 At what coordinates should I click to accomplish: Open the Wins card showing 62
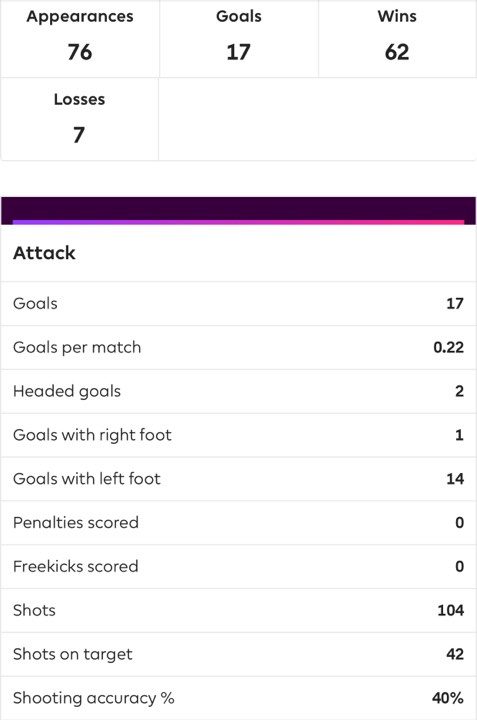pos(398,39)
